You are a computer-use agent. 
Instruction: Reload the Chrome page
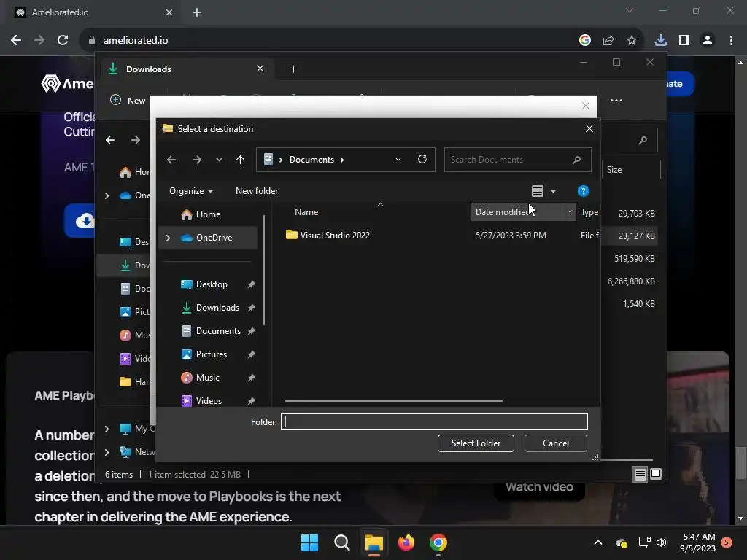(63, 41)
